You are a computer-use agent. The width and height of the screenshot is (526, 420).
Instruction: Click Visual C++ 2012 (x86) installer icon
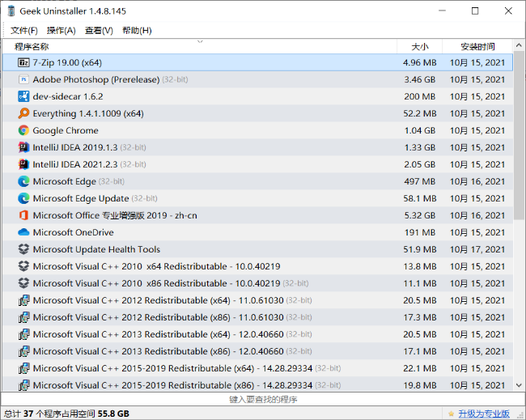tap(23, 317)
